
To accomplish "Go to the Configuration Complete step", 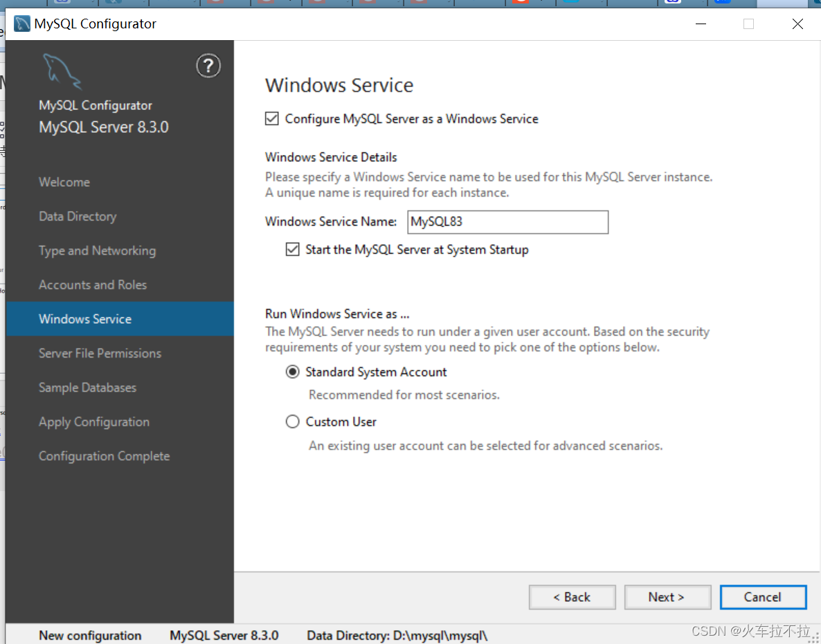I will tap(120, 456).
